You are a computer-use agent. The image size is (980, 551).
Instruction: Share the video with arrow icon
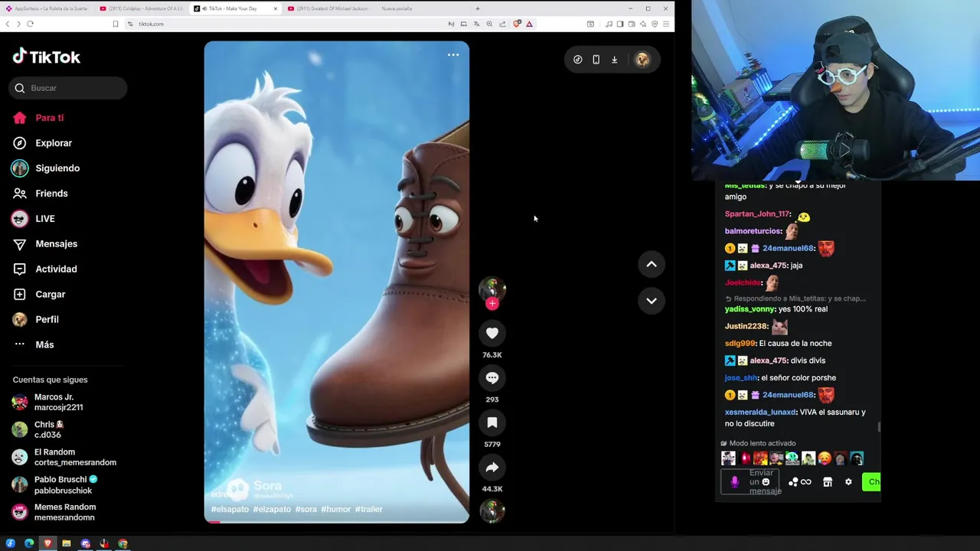492,468
